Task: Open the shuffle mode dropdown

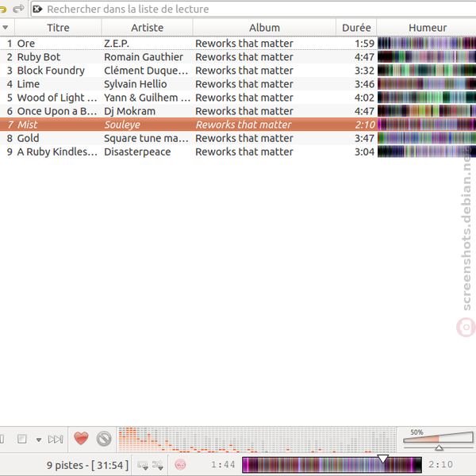Action: 158,465
